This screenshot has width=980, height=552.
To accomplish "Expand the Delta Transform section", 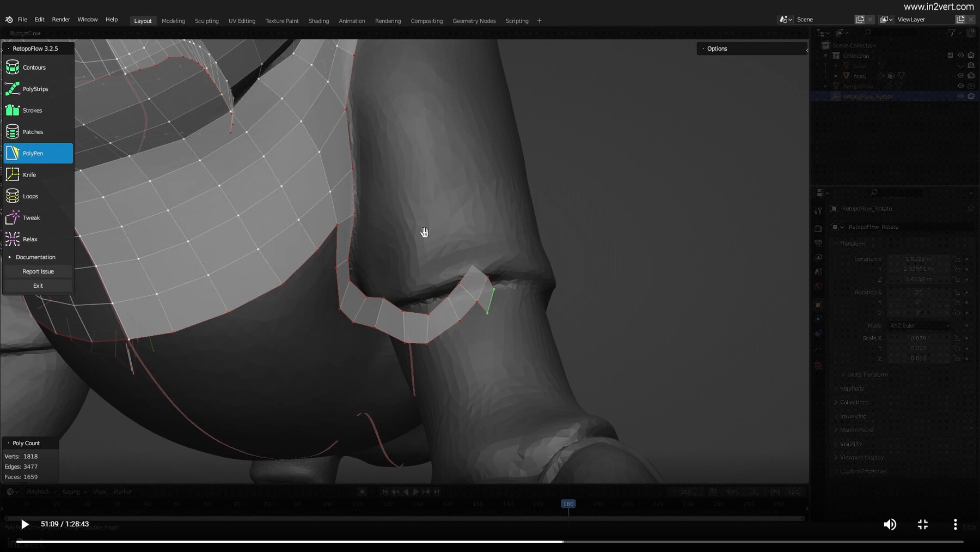I will tap(864, 374).
